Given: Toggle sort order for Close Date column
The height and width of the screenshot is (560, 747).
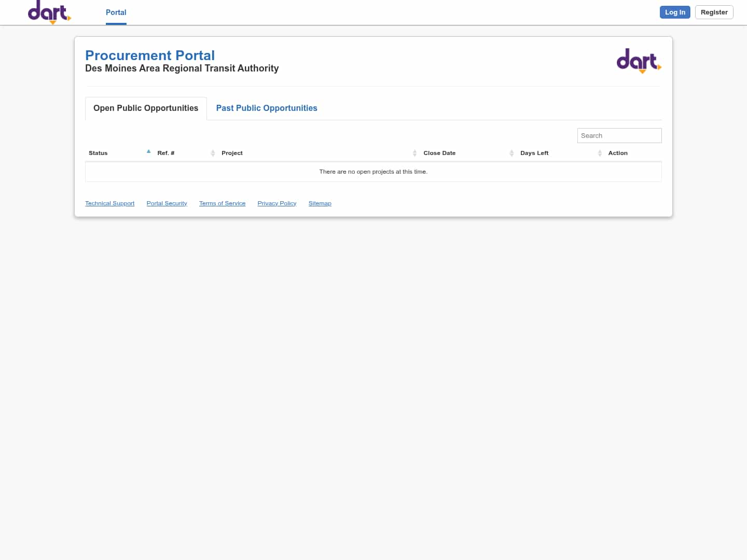Looking at the screenshot, I should pos(511,153).
